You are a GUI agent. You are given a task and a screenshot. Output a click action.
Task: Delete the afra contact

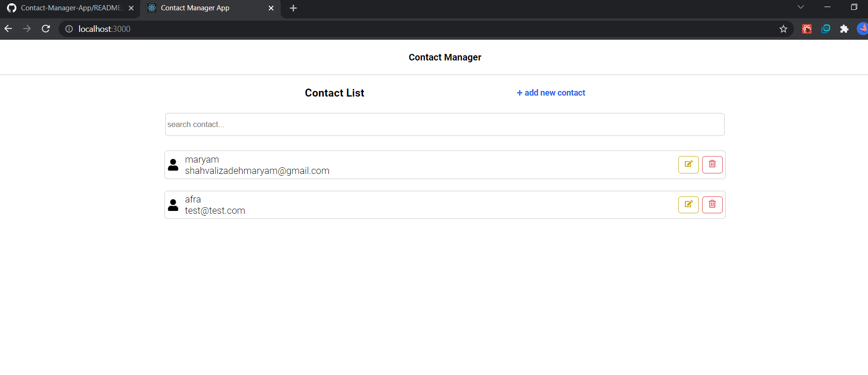tap(712, 205)
